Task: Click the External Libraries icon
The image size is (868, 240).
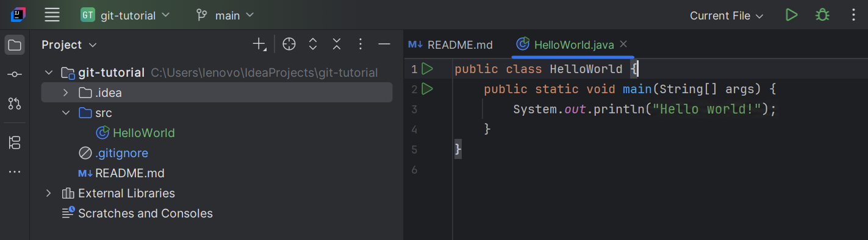Action: coord(68,193)
